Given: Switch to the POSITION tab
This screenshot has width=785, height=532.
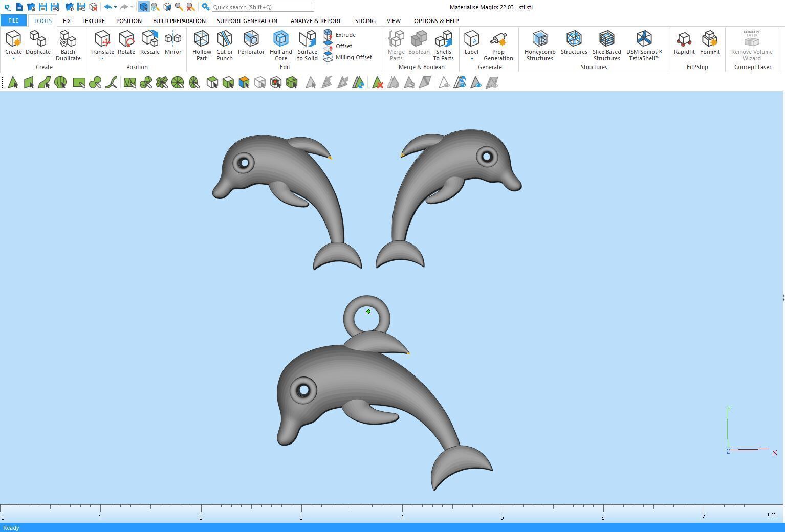Looking at the screenshot, I should [x=128, y=21].
